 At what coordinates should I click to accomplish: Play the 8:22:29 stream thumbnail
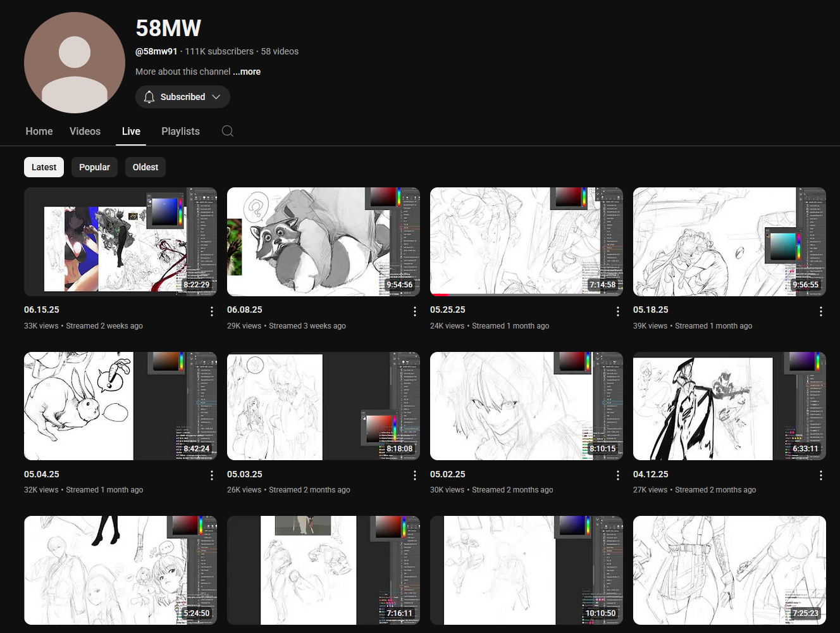(120, 242)
